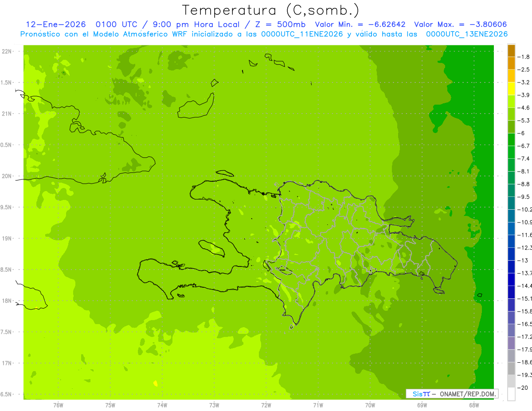
Task: Click the lime swatch between -3.9 and -4.6
Action: click(511, 102)
